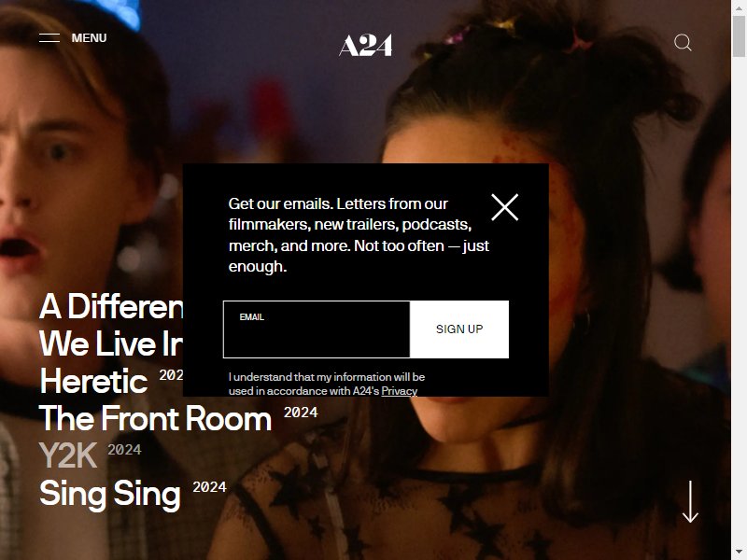Go to A24 logo homepage
This screenshot has width=747, height=560.
coord(365,45)
